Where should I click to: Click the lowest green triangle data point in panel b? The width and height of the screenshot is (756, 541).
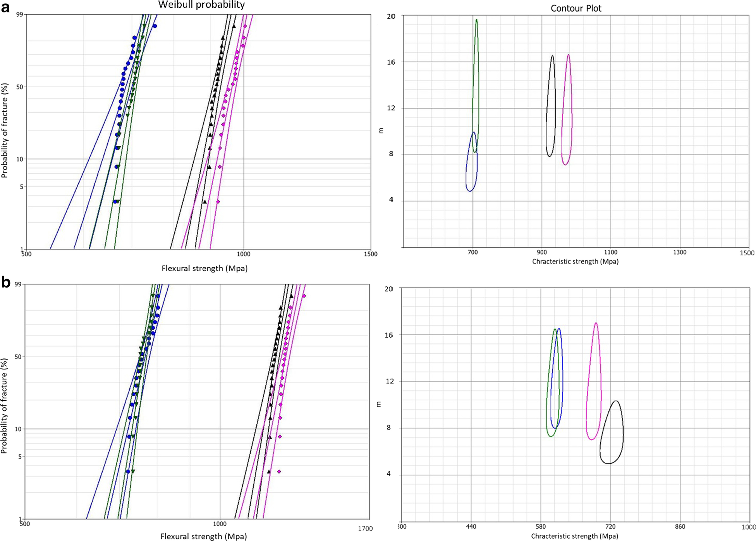click(133, 472)
